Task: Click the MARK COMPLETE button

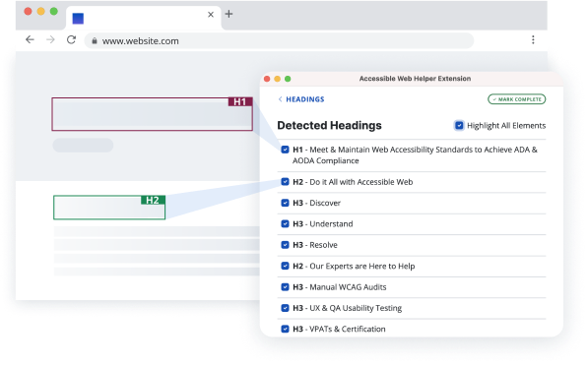Action: pyautogui.click(x=517, y=99)
